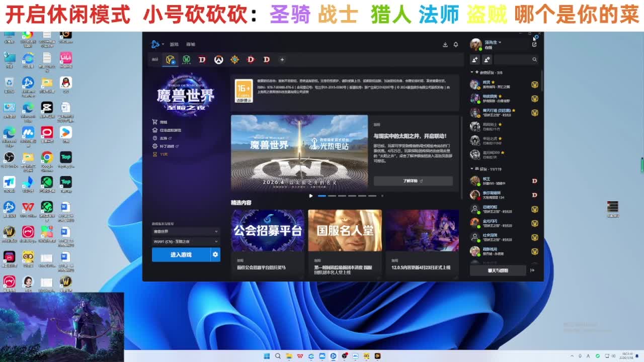Click the WoW shop cart icon
Image resolution: width=644 pixels, height=362 pixels.
point(155,122)
